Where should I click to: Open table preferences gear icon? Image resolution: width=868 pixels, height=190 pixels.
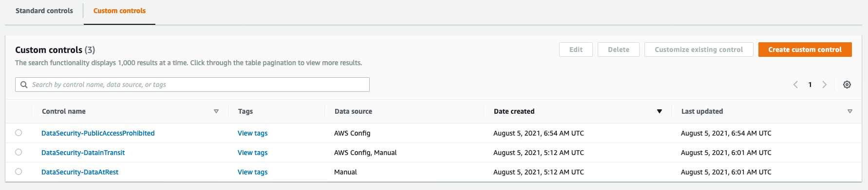pyautogui.click(x=847, y=85)
